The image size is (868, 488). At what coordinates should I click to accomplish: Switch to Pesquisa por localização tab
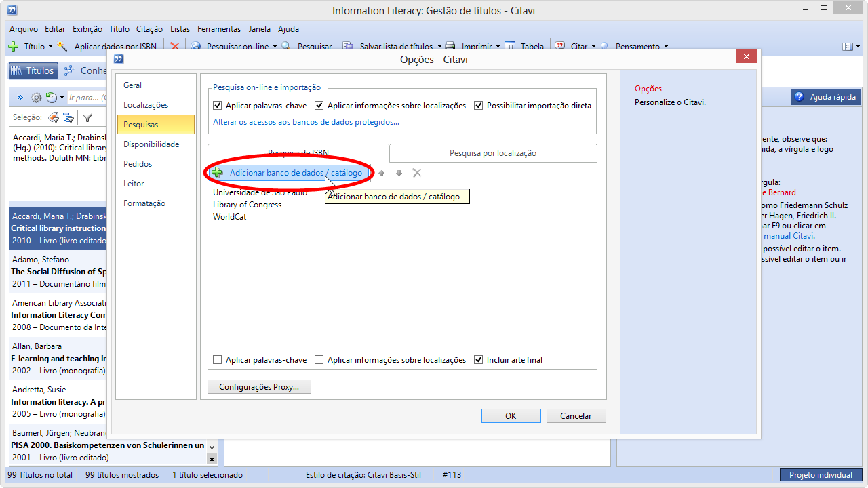pyautogui.click(x=493, y=153)
